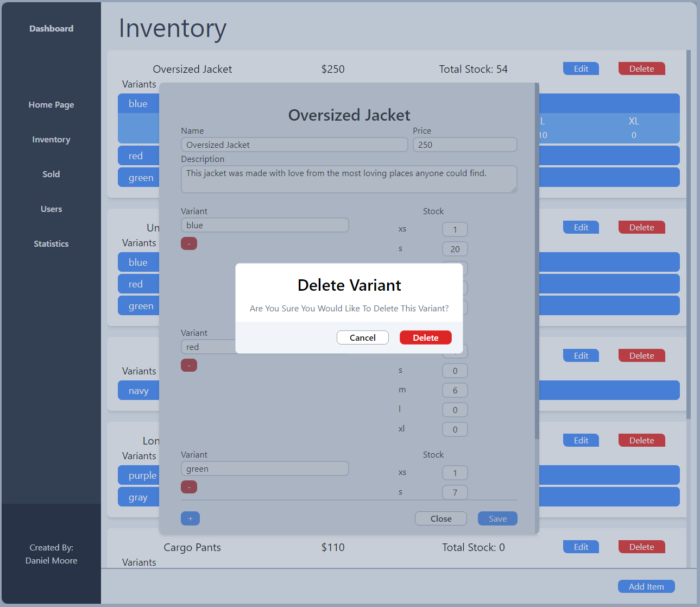The image size is (700, 607).
Task: Remove the green variant with its minus button
Action: tap(189, 487)
